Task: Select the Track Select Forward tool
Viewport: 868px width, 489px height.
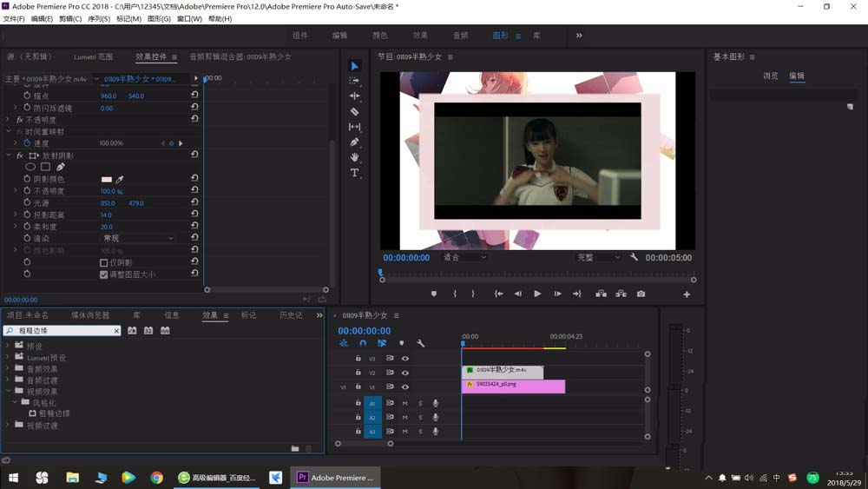Action: point(354,80)
